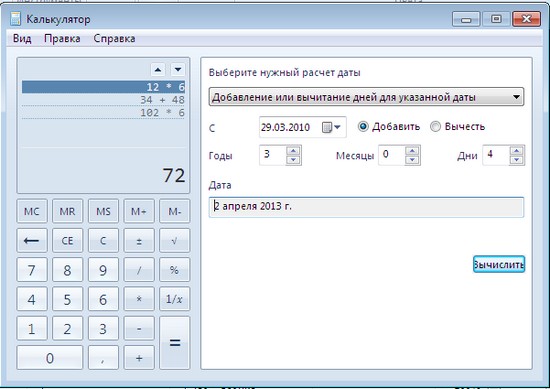Click the Вычислить button
The image size is (550, 389).
coord(499,264)
